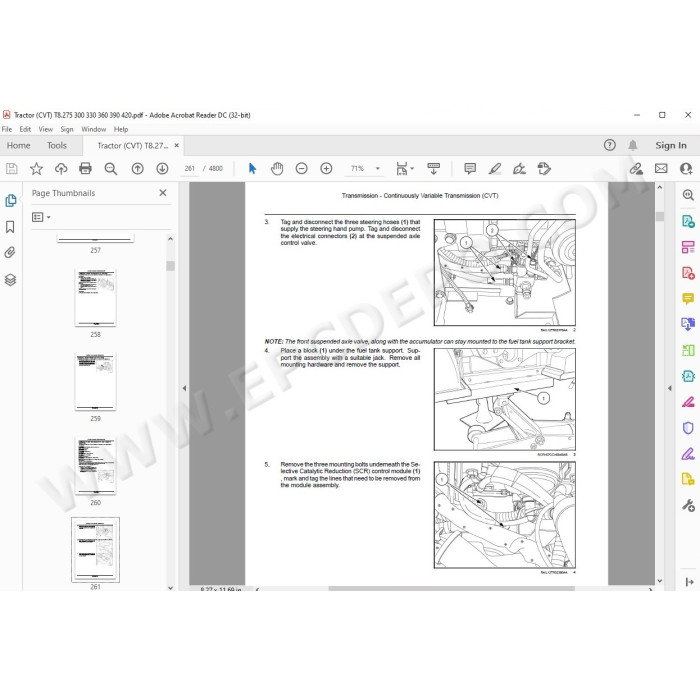Open the File menu
This screenshot has width=700, height=700.
pyautogui.click(x=7, y=129)
